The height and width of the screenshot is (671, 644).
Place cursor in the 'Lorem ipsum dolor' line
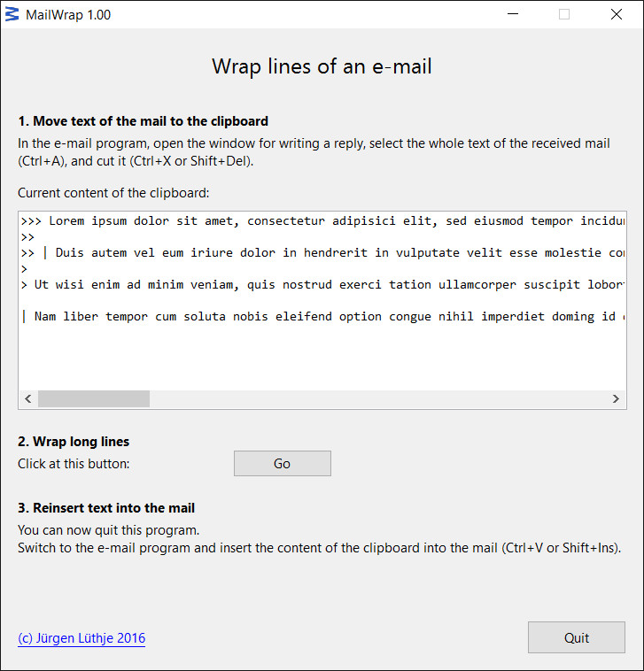(322, 221)
